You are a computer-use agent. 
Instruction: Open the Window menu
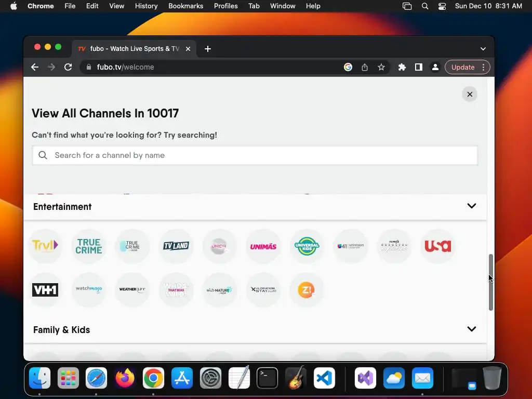283,6
